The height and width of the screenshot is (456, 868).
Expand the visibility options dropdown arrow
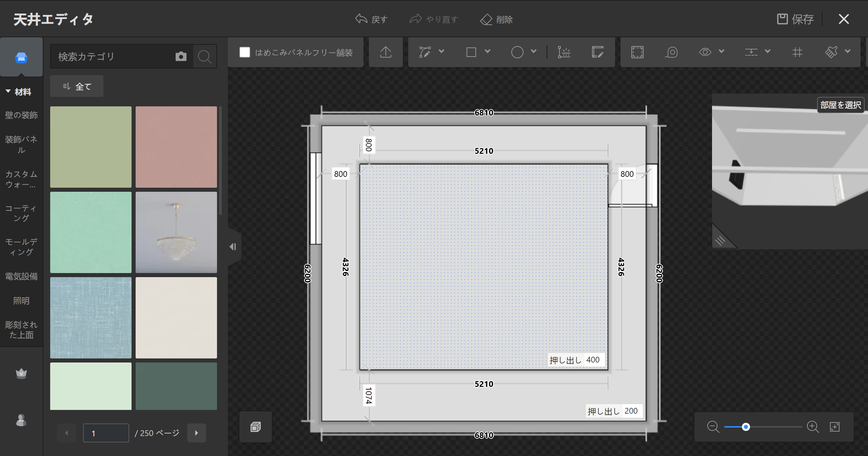coord(722,51)
